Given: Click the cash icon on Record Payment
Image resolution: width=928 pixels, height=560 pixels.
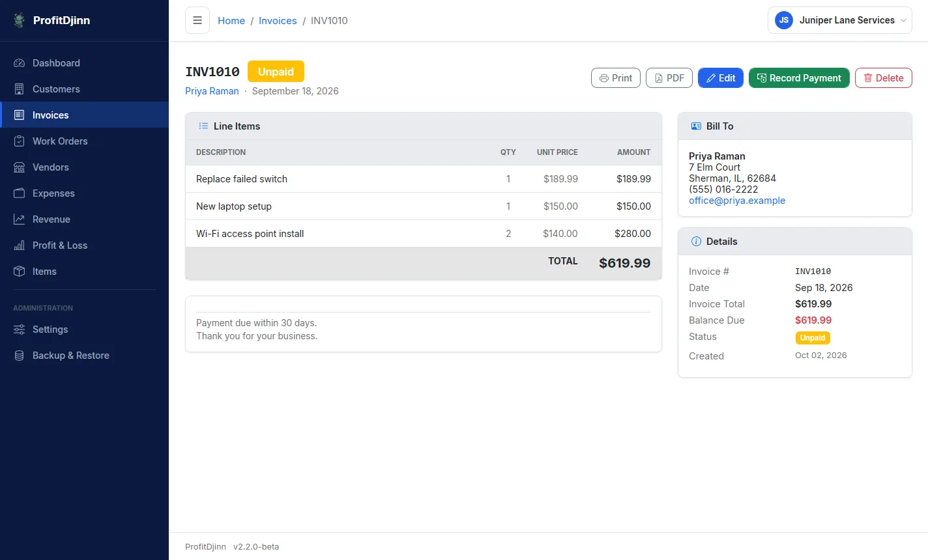Looking at the screenshot, I should [762, 78].
